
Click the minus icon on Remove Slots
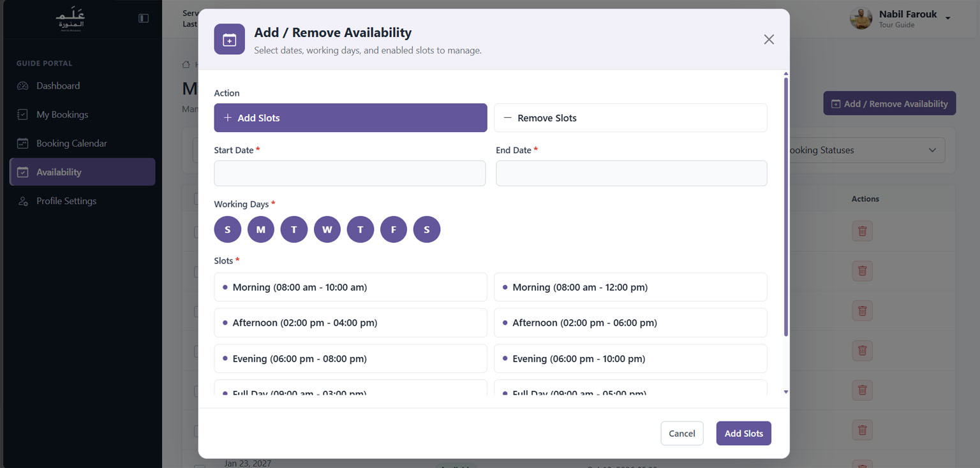pos(508,118)
